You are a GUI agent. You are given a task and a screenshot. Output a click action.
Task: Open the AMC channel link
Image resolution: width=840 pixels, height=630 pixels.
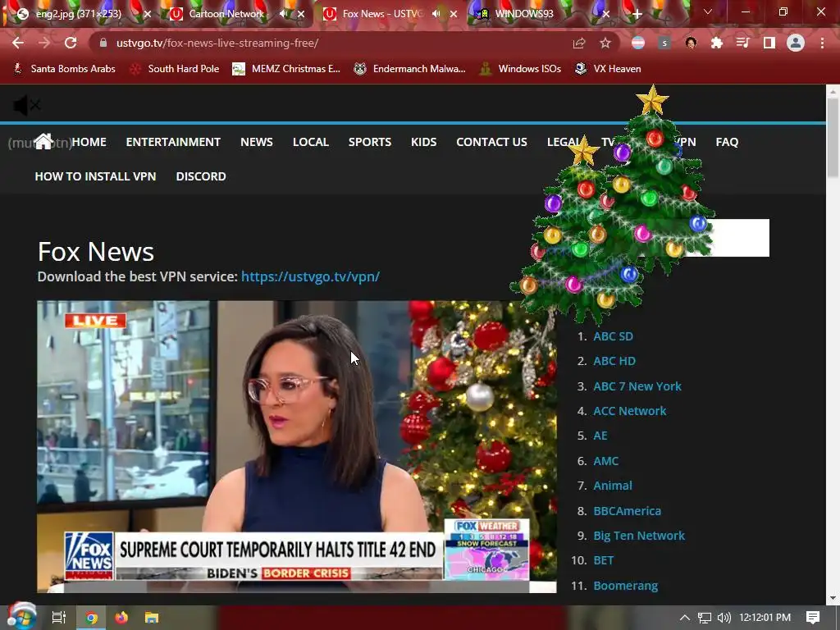pyautogui.click(x=605, y=461)
